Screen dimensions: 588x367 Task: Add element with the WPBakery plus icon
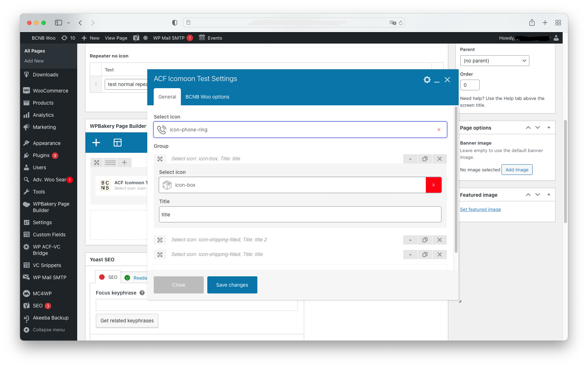click(96, 143)
